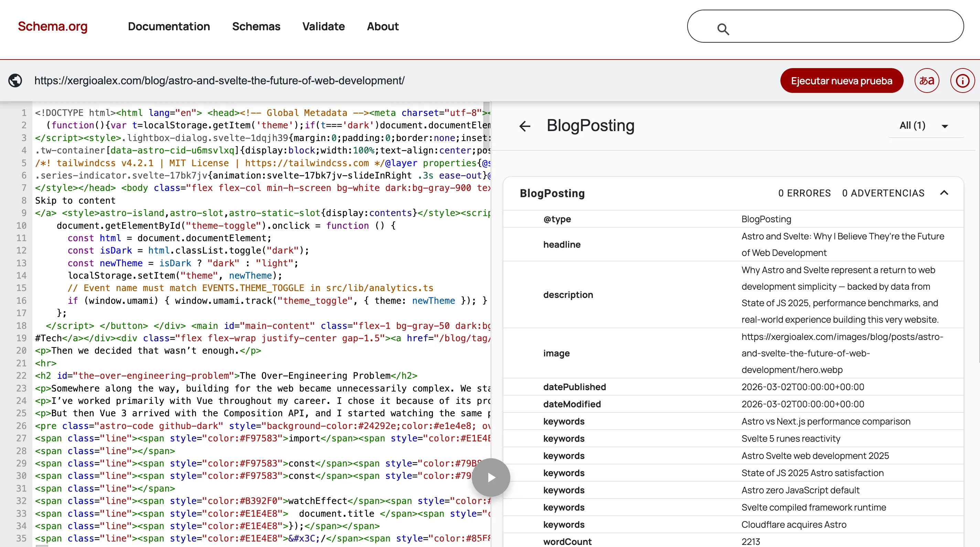Open the Documentation menu item
The height and width of the screenshot is (547, 980).
click(169, 26)
